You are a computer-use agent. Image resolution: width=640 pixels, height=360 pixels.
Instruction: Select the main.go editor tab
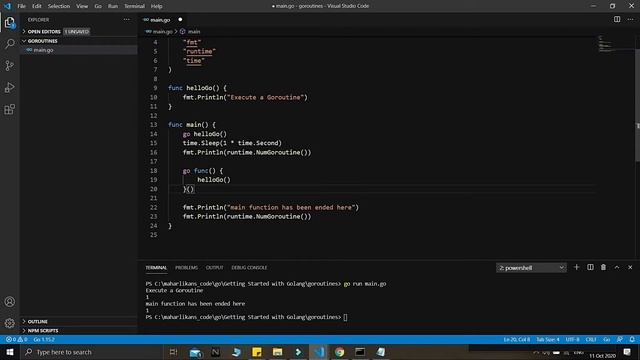(162, 20)
